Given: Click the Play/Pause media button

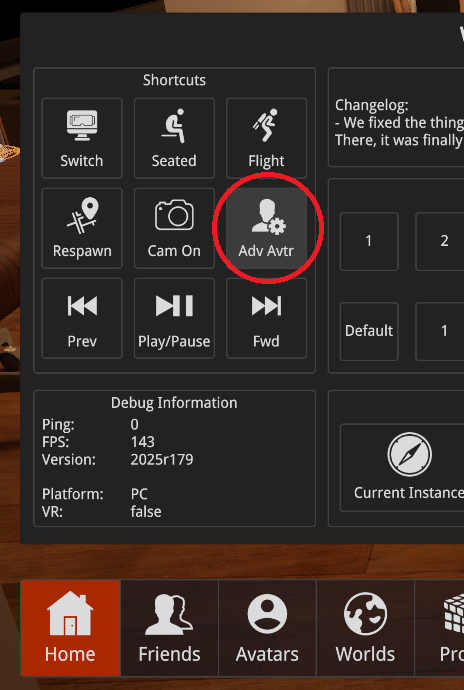Looking at the screenshot, I should tap(174, 318).
